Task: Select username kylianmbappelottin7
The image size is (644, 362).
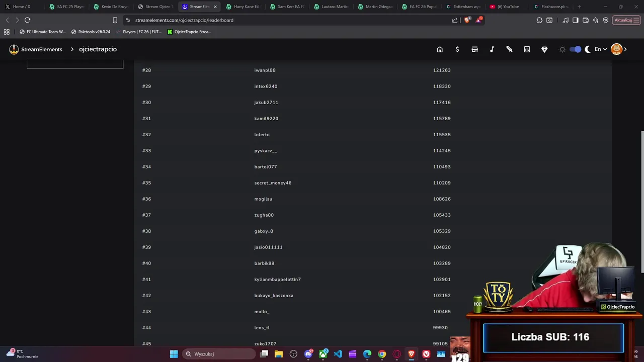Action: (277, 280)
